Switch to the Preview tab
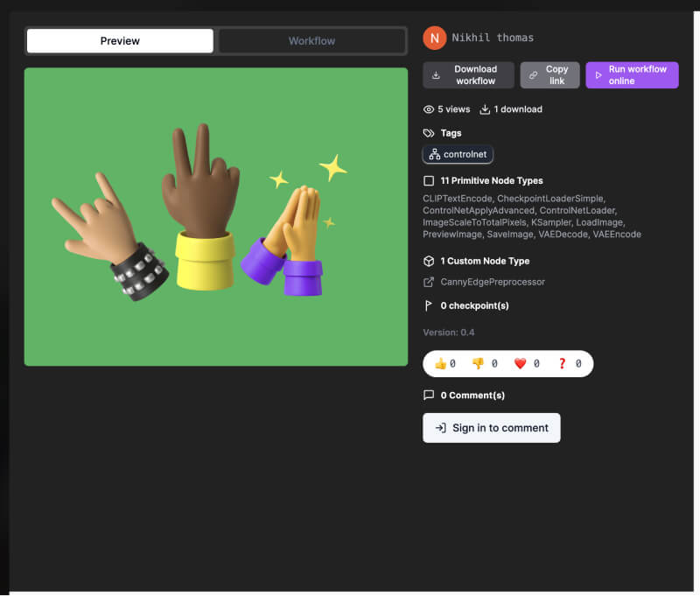Viewport: 700px width, 596px height. click(120, 41)
